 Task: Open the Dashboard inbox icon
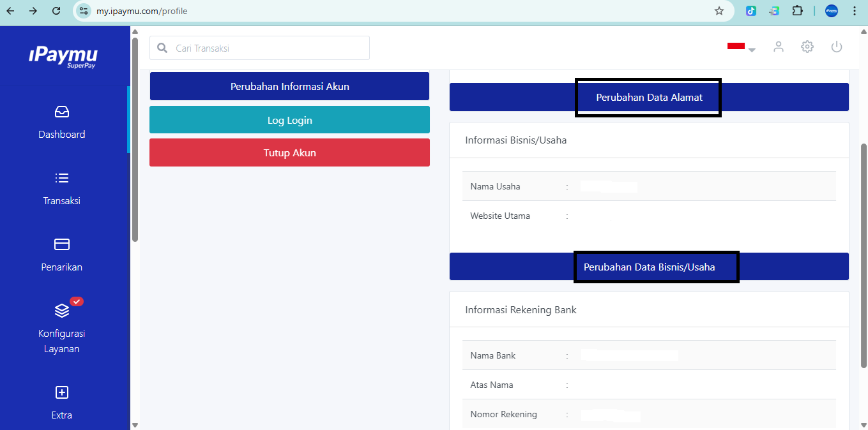point(62,112)
